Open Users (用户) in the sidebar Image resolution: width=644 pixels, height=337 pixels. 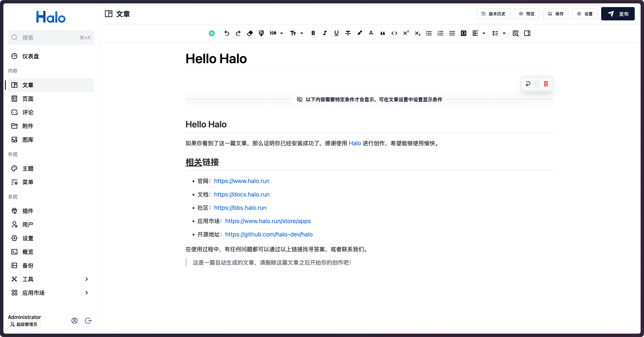tap(51, 225)
